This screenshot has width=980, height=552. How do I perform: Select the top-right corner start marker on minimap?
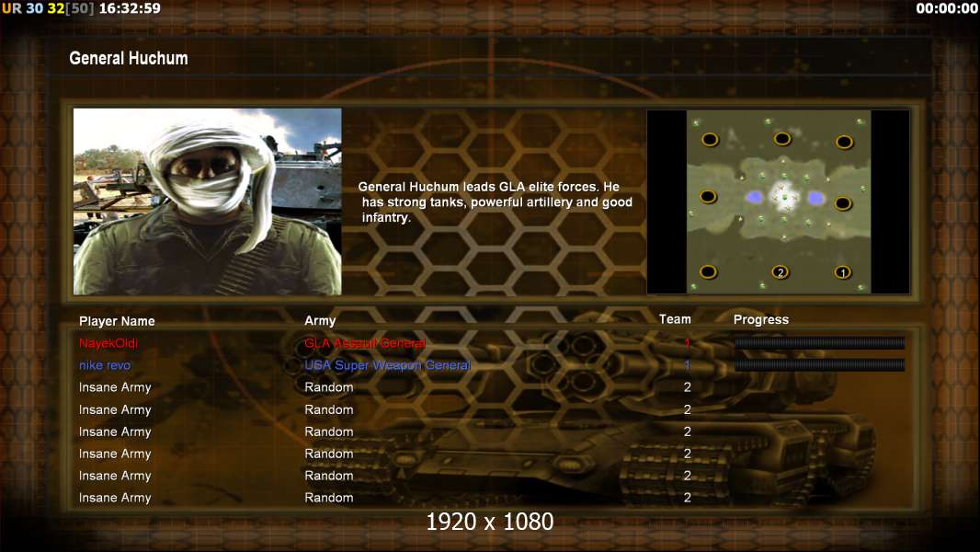844,142
